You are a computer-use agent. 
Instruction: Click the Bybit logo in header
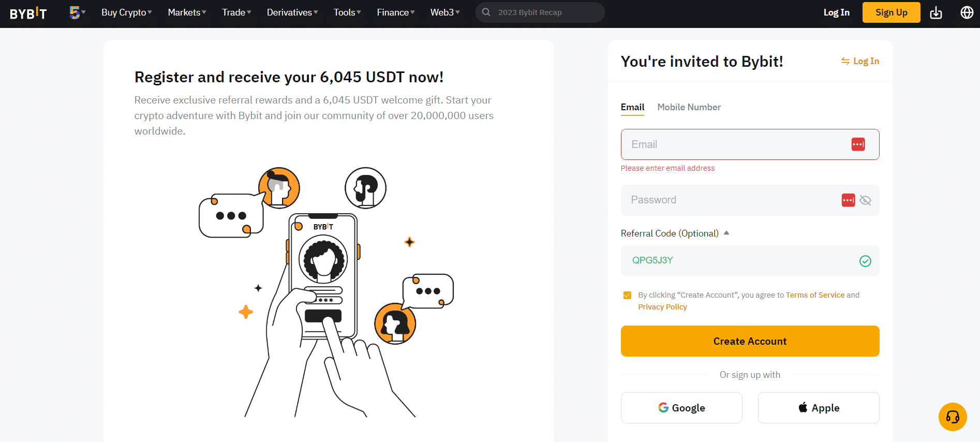pos(28,13)
